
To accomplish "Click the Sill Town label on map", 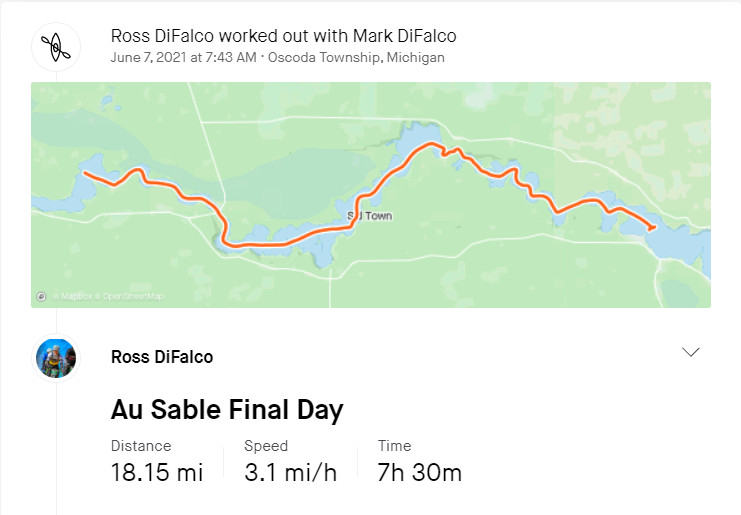I will 369,216.
